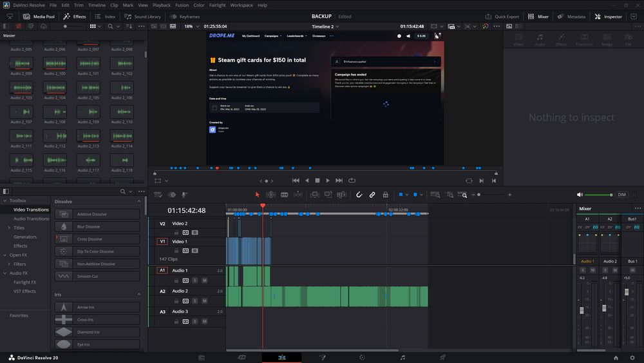The width and height of the screenshot is (644, 363).
Task: Open project settings gear icon
Action: 632,358
